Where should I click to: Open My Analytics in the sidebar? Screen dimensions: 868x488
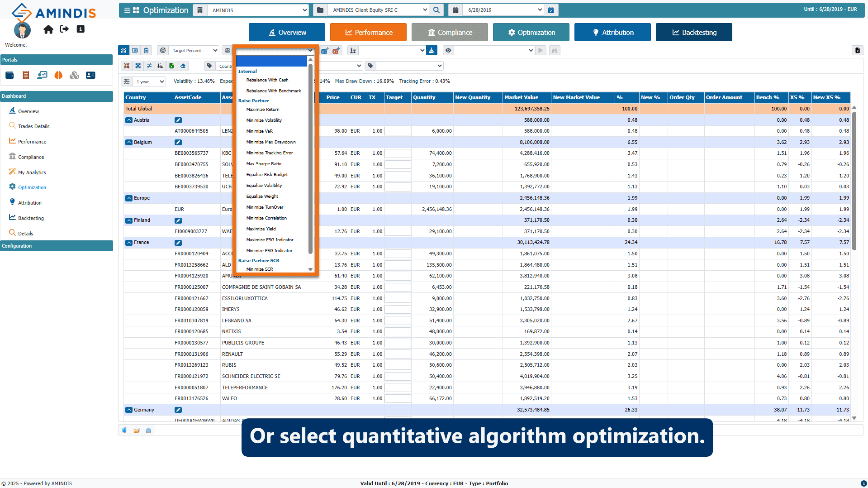click(32, 172)
